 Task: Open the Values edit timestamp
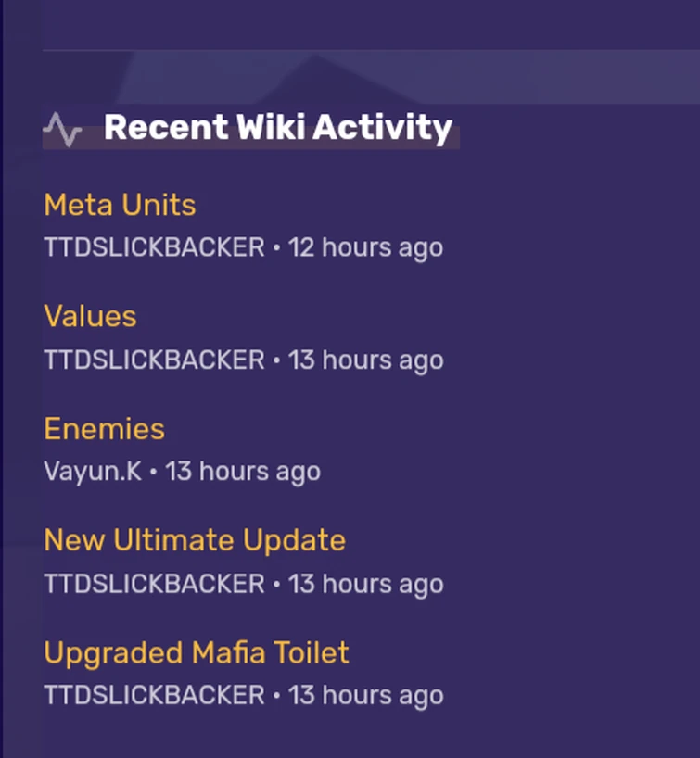(365, 360)
